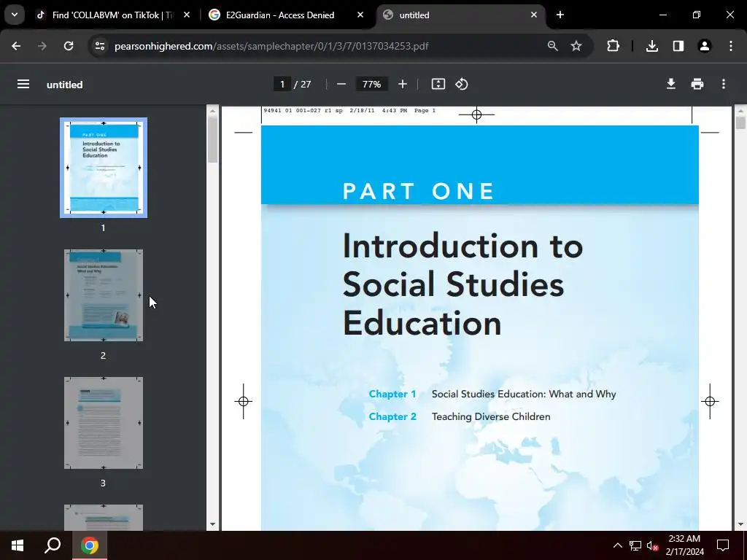Click document scroll down arrow

tap(740, 524)
